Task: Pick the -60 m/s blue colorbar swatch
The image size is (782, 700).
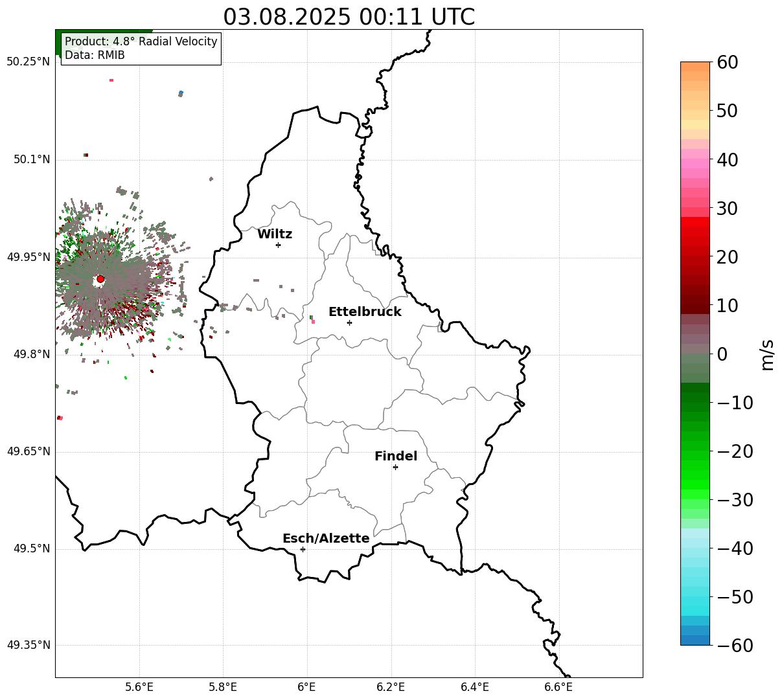Action: tap(695, 640)
